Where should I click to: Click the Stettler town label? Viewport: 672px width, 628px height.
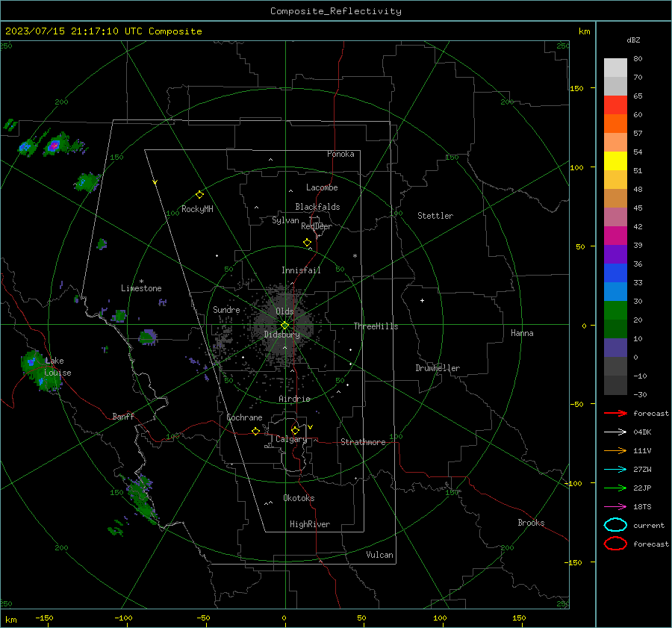pyautogui.click(x=435, y=216)
